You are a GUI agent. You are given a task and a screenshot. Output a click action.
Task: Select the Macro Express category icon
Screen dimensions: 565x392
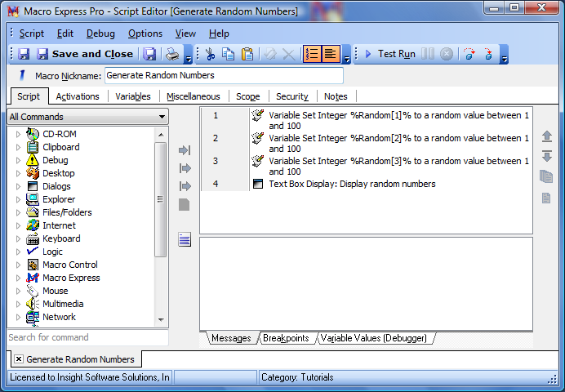(x=33, y=278)
